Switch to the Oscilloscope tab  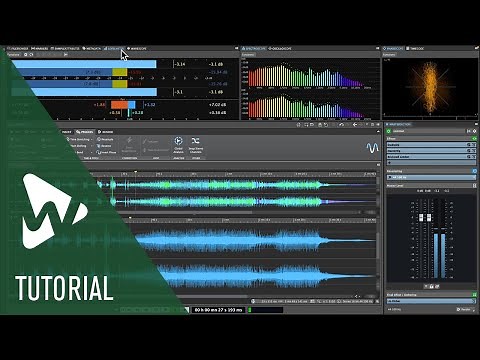point(280,48)
